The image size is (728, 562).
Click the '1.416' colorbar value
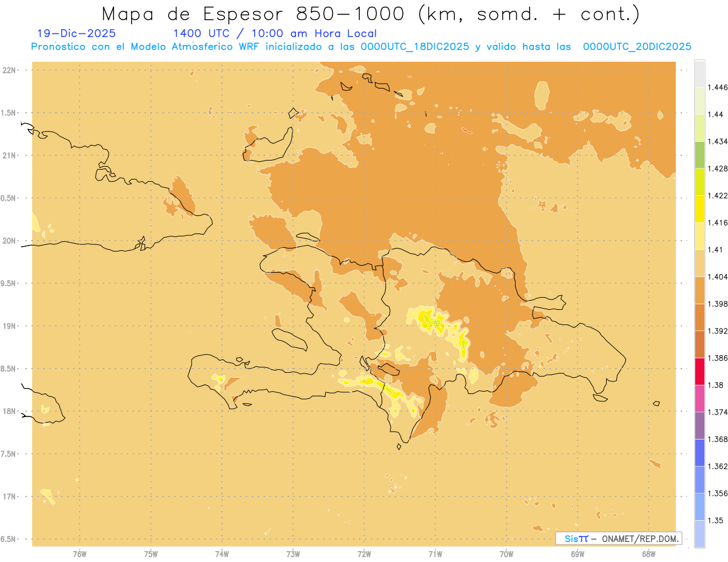click(718, 222)
